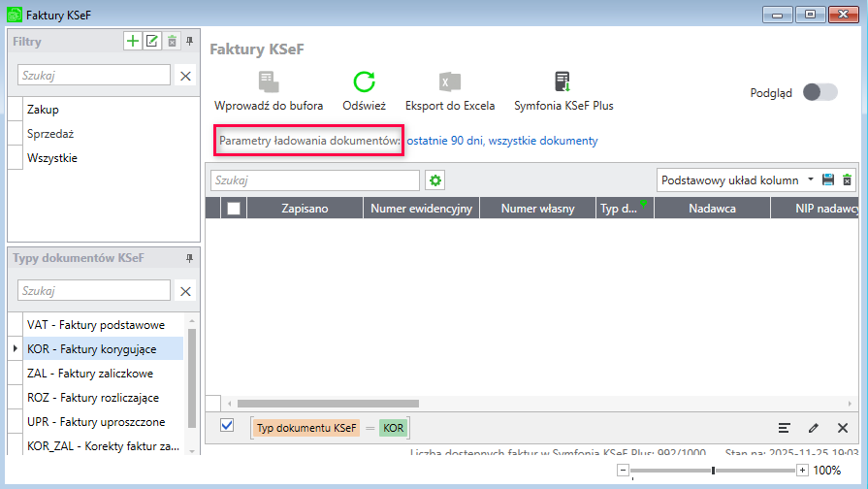Export the invoices with Eksport do Excela
Screen dimensions: 868x489
pos(449,82)
